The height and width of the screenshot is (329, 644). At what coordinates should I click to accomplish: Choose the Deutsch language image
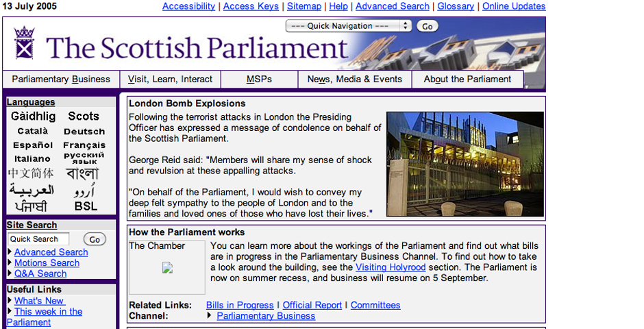pyautogui.click(x=84, y=132)
